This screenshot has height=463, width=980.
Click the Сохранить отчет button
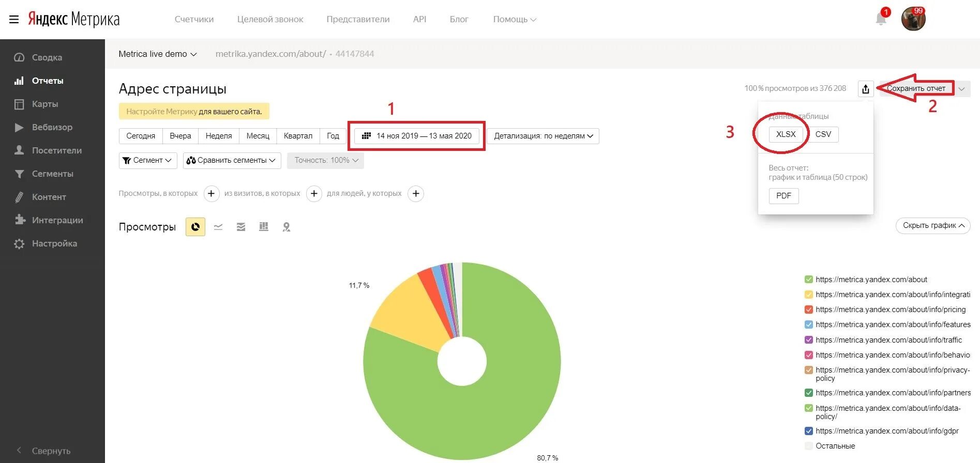pyautogui.click(x=916, y=89)
